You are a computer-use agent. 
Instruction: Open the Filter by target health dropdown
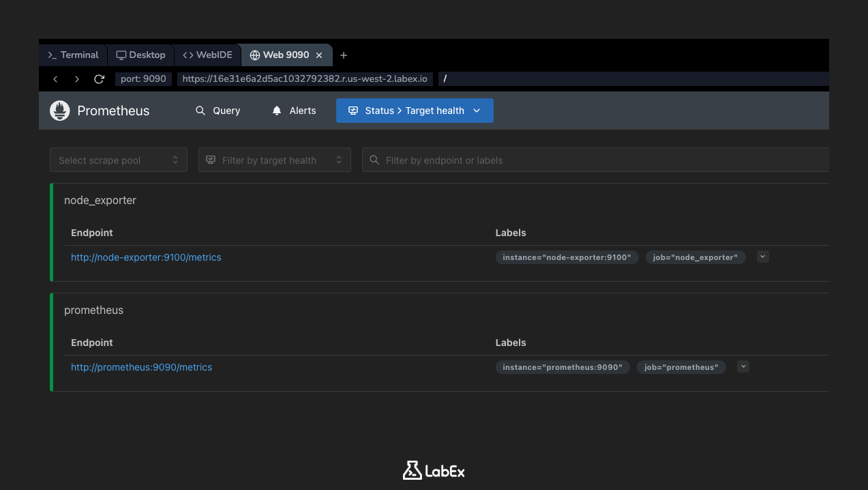(274, 159)
